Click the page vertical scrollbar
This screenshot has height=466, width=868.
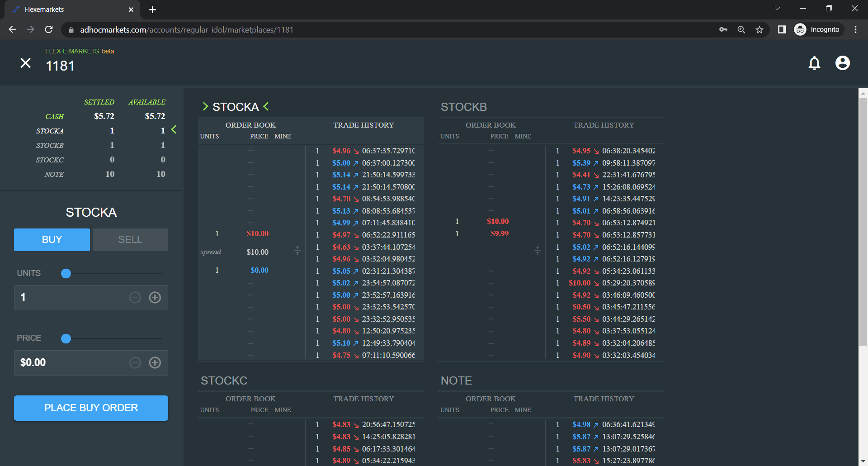863,222
